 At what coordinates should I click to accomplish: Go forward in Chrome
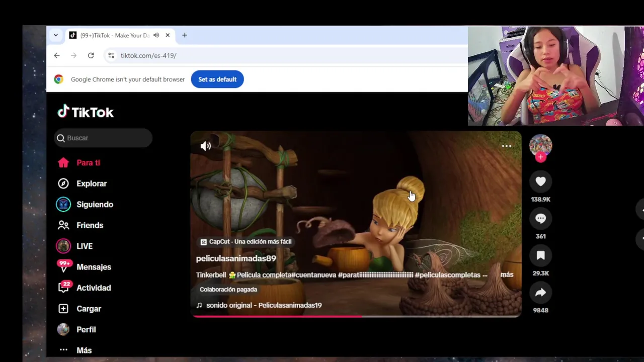[x=73, y=55]
